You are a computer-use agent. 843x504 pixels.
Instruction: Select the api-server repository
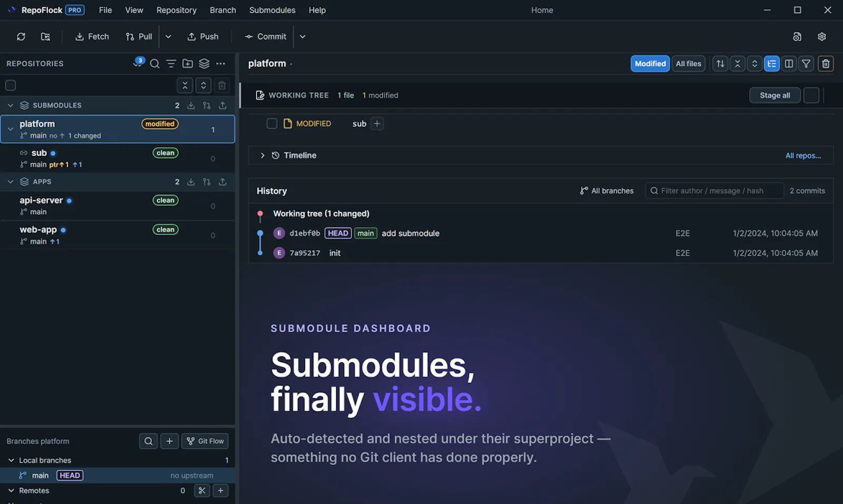pyautogui.click(x=117, y=205)
